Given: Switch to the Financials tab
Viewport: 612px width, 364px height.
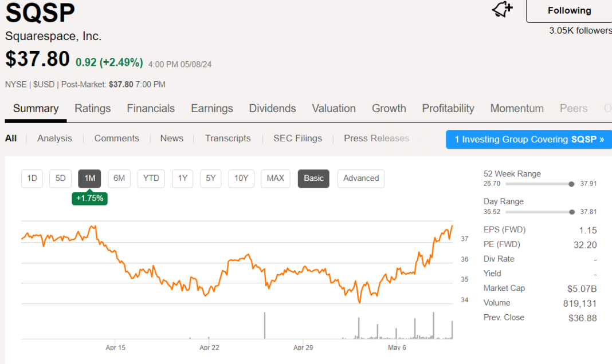Looking at the screenshot, I should click(x=151, y=109).
